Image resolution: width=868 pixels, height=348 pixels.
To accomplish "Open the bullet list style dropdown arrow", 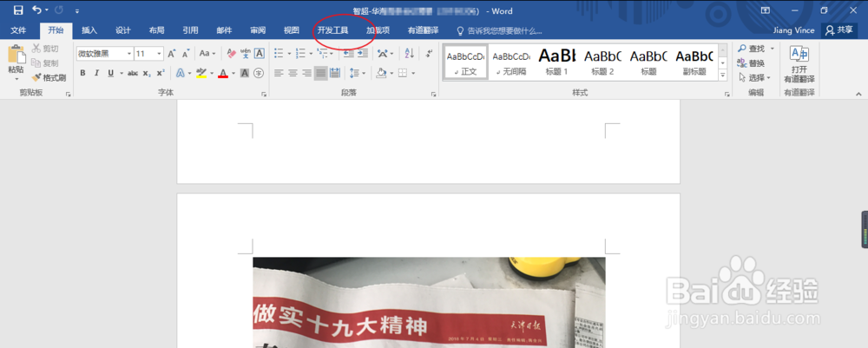I will click(x=289, y=54).
